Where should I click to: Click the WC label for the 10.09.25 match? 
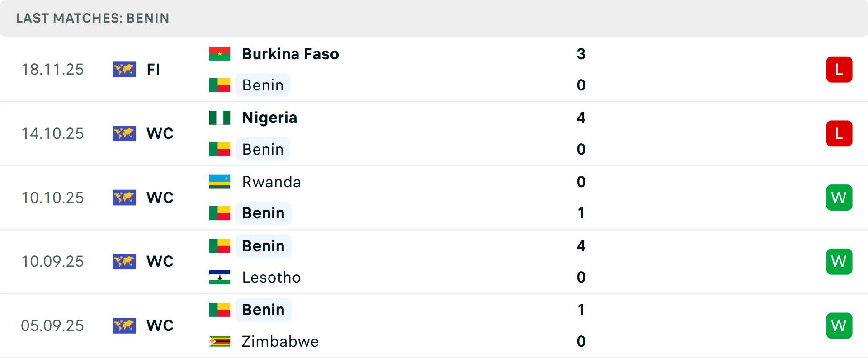tap(160, 262)
